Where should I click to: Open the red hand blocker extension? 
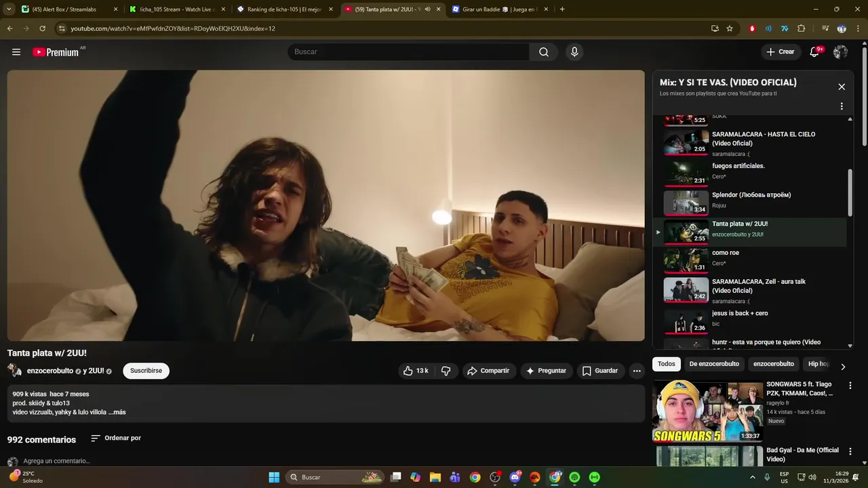tap(752, 28)
